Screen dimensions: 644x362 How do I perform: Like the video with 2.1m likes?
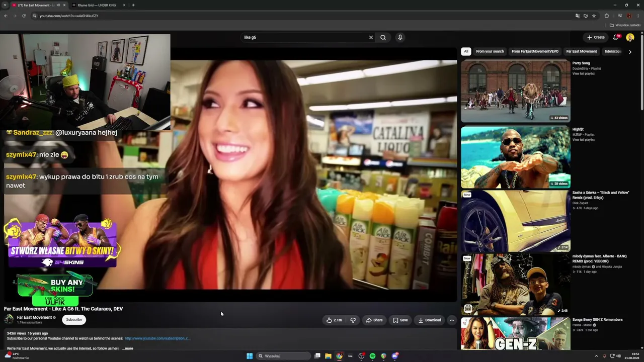click(334, 320)
